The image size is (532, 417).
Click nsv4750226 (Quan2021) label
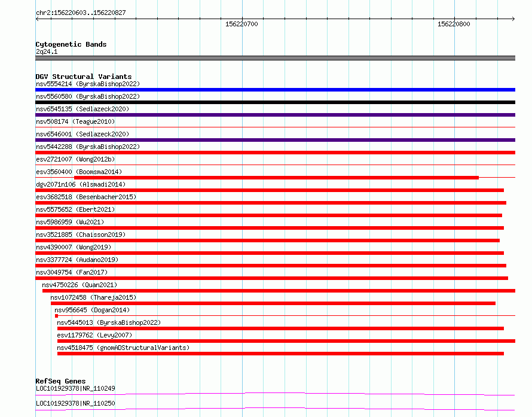point(80,285)
